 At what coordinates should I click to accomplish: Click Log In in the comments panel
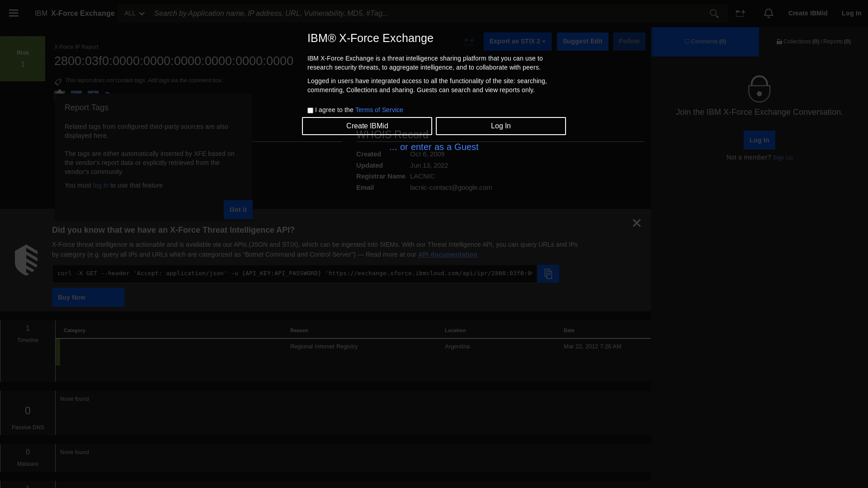(x=759, y=140)
